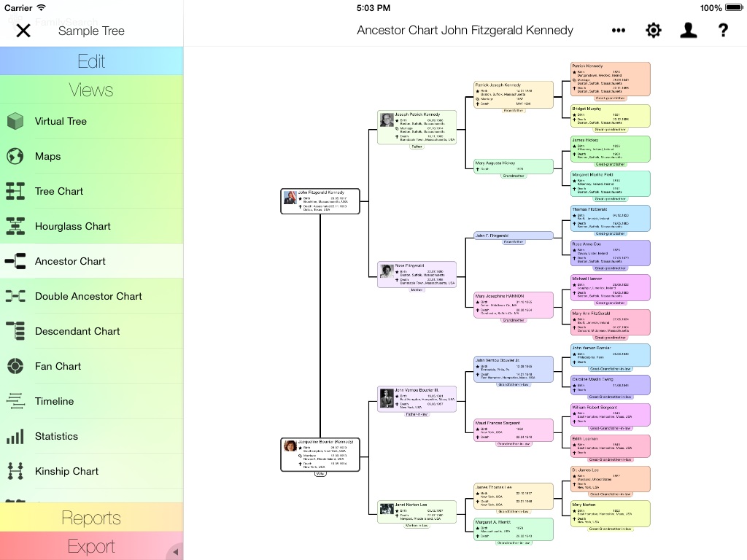The image size is (747, 560).
Task: Click Rose Fitzgerald's photo thumbnail
Action: (x=387, y=271)
